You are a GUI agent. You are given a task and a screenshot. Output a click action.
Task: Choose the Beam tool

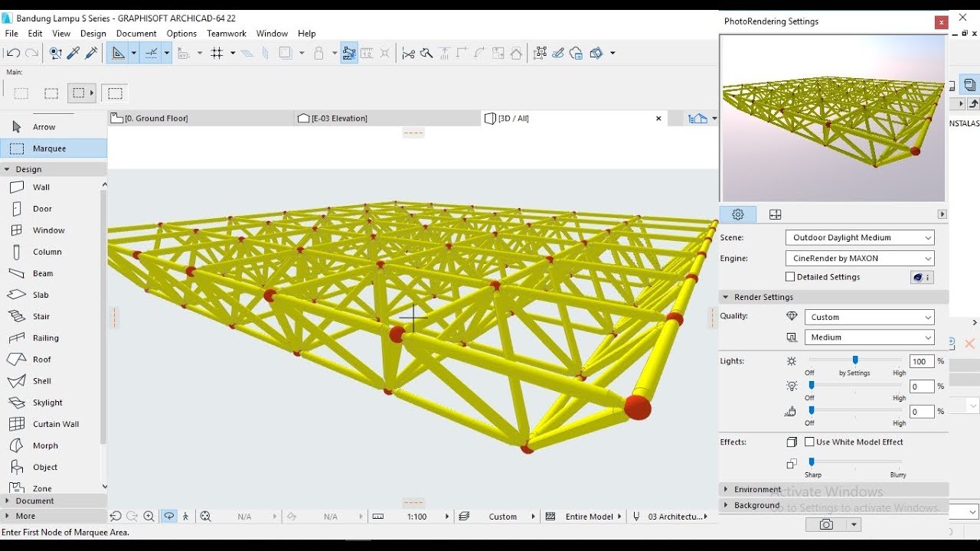coord(43,273)
